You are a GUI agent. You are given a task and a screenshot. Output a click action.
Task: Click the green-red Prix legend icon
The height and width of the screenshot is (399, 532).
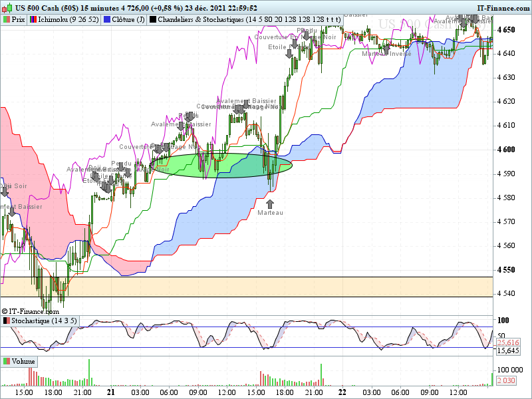pyautogui.click(x=6, y=20)
